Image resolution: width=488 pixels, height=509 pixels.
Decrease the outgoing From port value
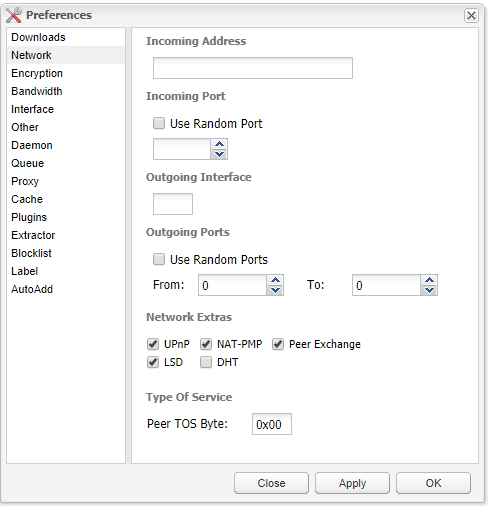click(275, 290)
